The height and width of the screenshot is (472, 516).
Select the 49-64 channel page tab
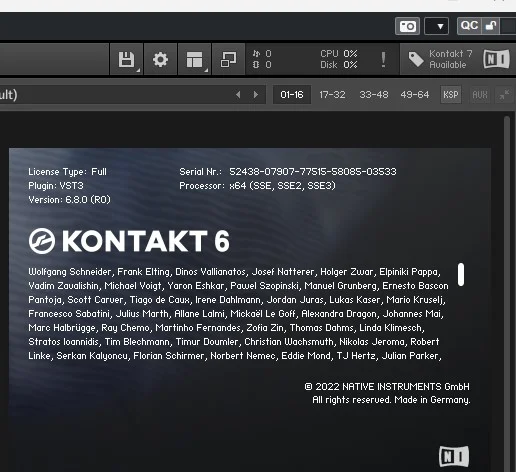[x=415, y=95]
